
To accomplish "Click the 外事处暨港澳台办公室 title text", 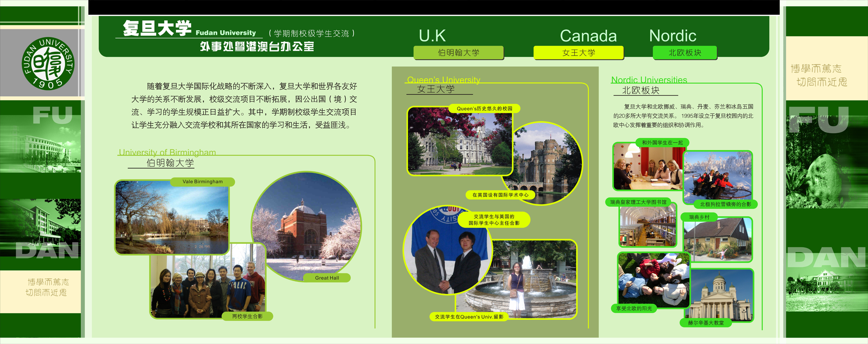I will pos(257,47).
